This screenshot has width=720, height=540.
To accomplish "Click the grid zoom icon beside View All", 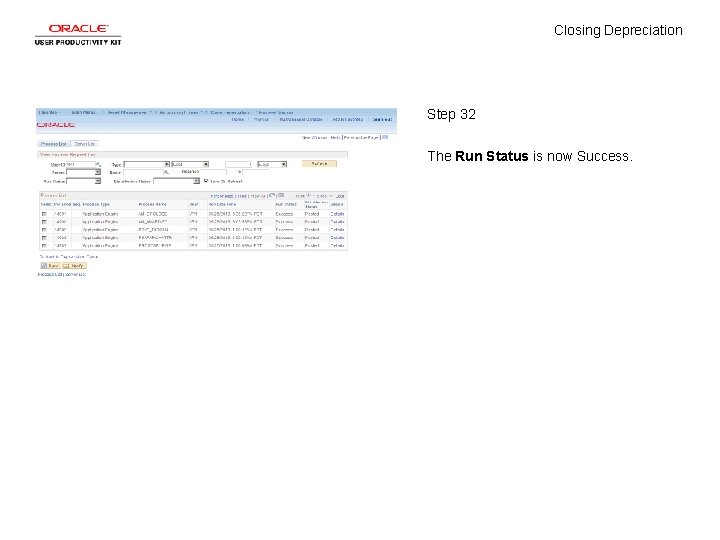I will [x=272, y=195].
